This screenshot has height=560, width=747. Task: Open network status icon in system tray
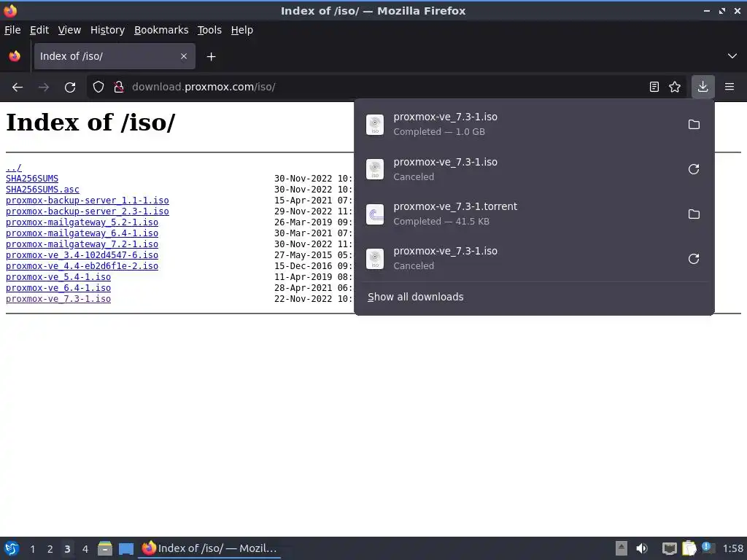pos(669,548)
